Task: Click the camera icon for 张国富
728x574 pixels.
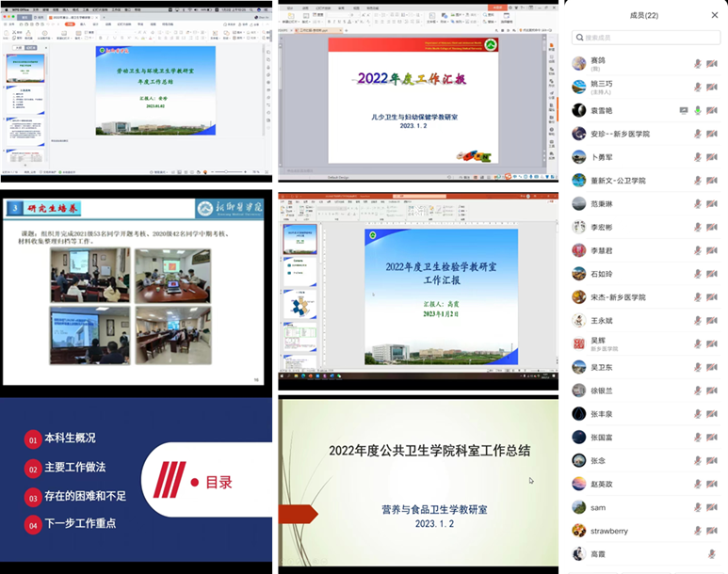Action: coord(713,438)
